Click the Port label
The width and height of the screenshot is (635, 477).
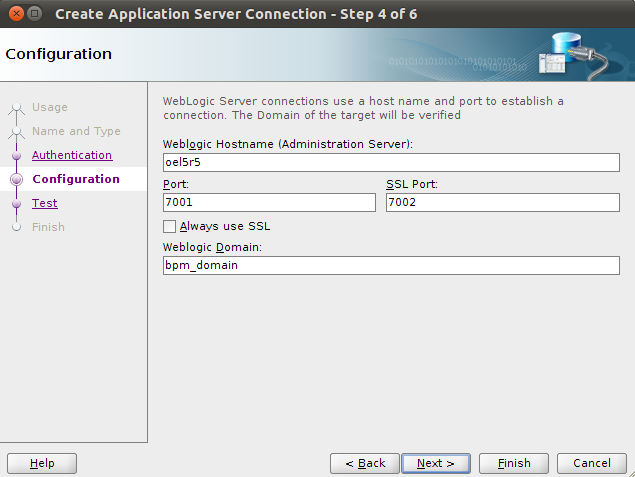[176, 184]
